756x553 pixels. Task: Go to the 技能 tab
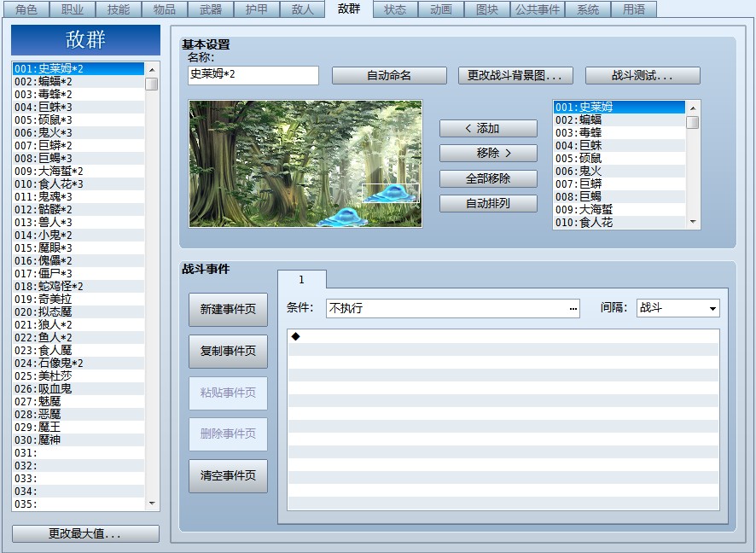tap(119, 9)
